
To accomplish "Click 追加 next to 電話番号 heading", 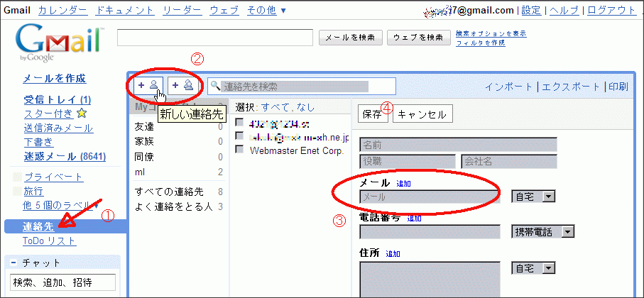I will [x=415, y=219].
